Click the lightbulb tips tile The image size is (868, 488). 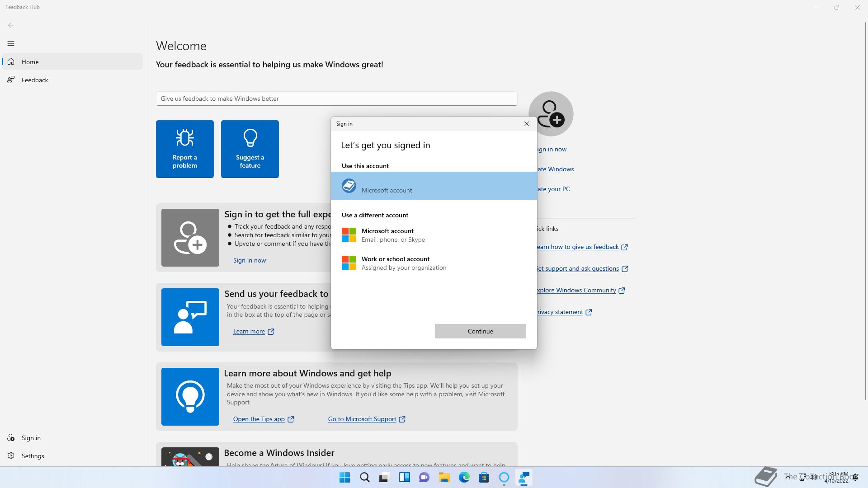coord(190,397)
